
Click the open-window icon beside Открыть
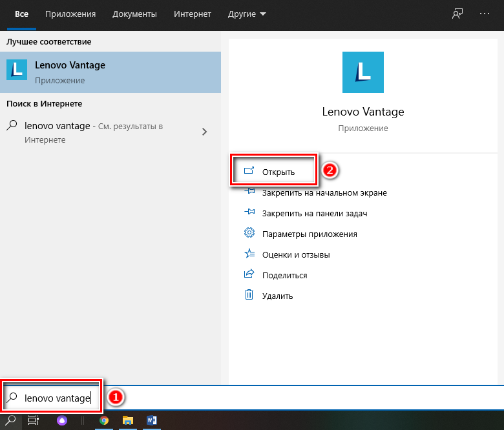click(x=249, y=170)
